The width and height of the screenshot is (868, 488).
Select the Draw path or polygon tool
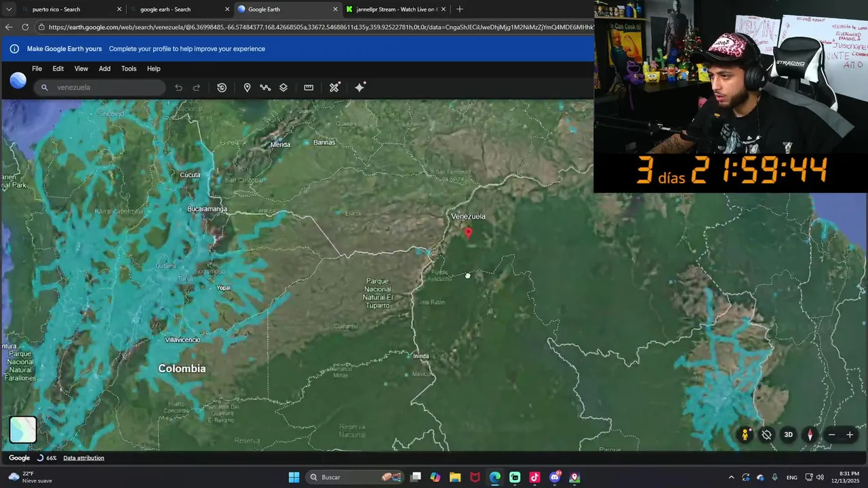pyautogui.click(x=265, y=87)
